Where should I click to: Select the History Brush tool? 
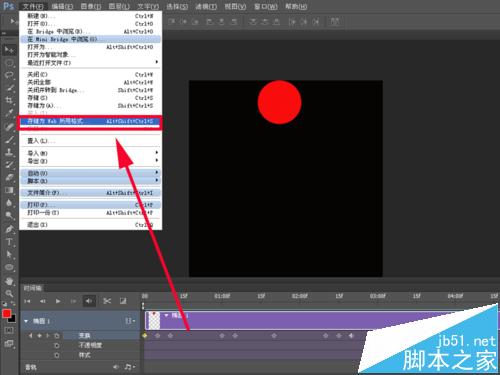(9, 165)
